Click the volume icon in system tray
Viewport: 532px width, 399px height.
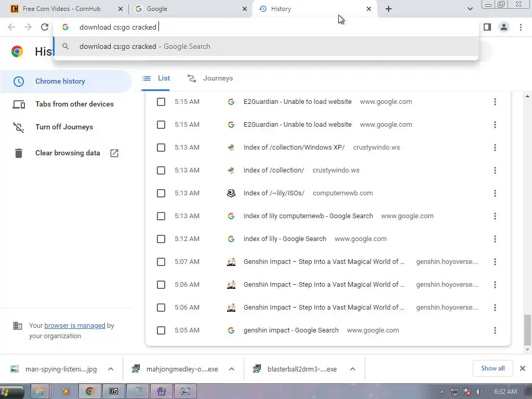tap(480, 392)
